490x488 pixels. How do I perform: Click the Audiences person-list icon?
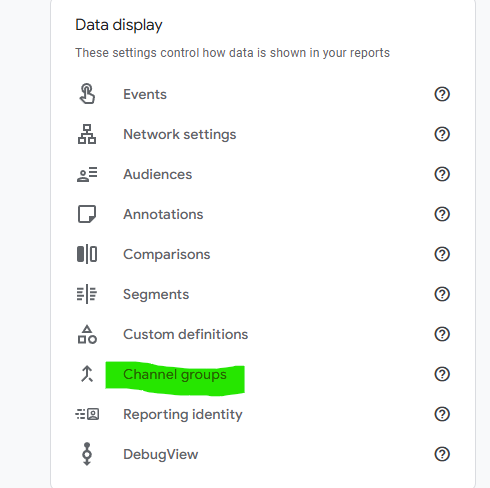[x=87, y=174]
